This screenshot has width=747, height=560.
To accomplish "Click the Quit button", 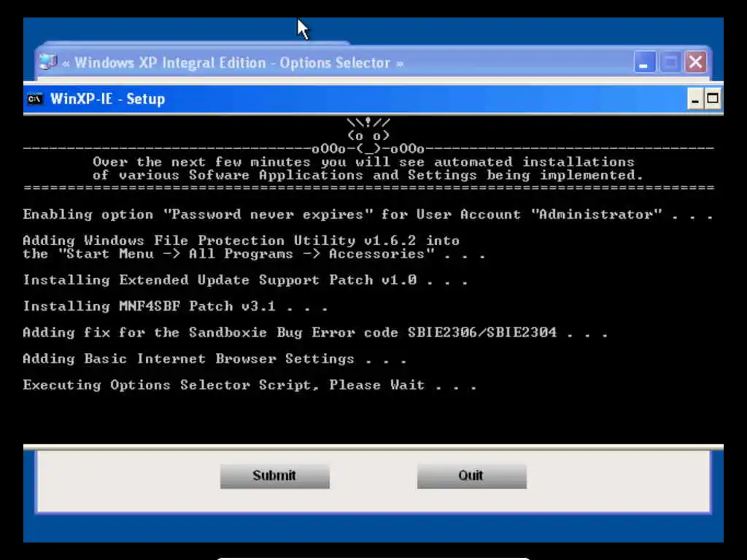I will pyautogui.click(x=472, y=475).
